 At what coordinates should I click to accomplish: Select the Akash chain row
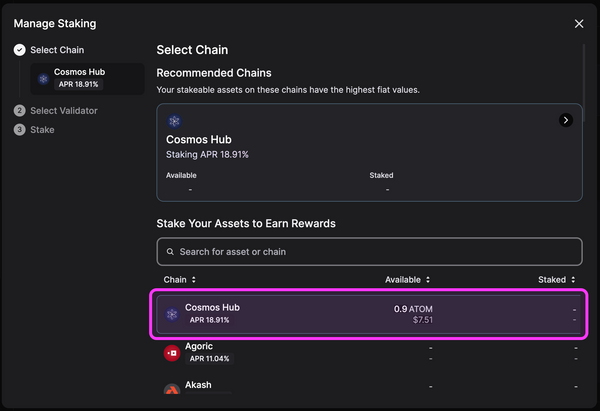pos(368,388)
